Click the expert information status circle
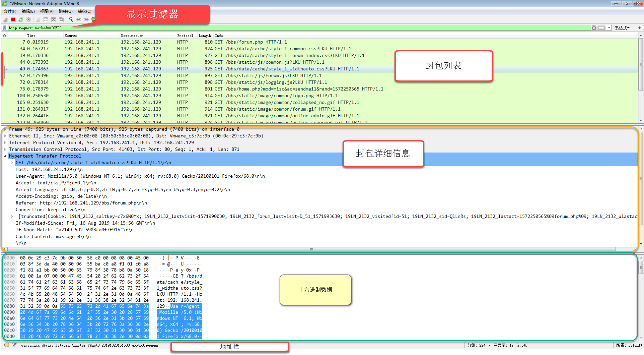The image size is (644, 355). 7,345
